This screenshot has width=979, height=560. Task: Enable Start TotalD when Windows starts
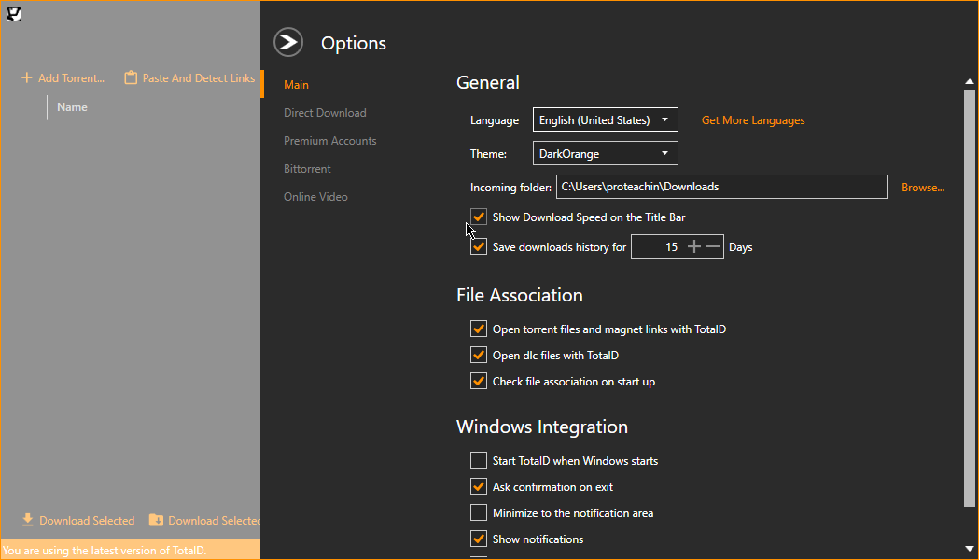(479, 461)
